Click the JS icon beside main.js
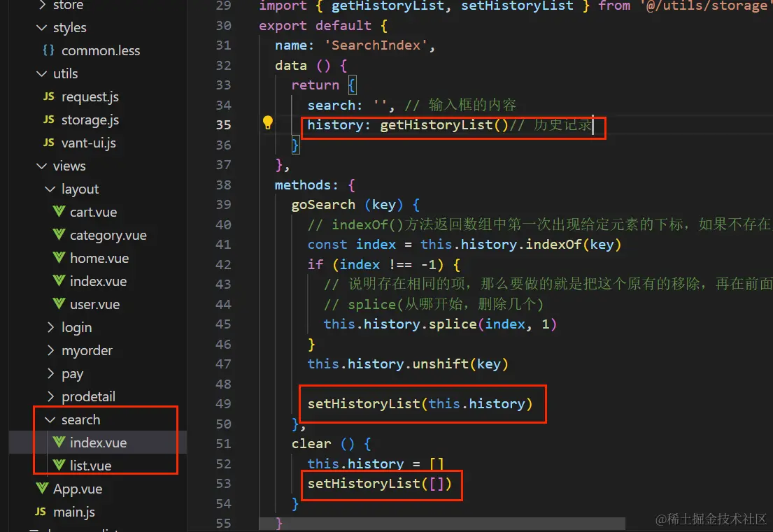The width and height of the screenshot is (773, 532). tap(41, 512)
